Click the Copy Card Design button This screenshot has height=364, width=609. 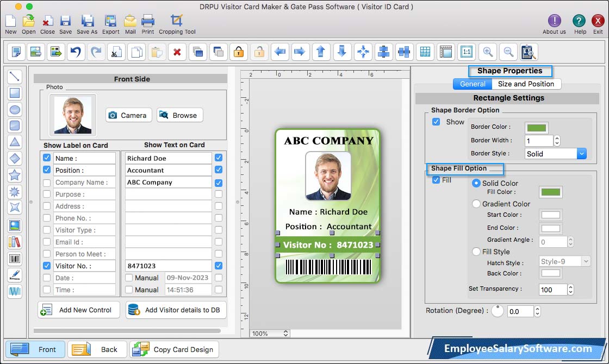point(175,349)
